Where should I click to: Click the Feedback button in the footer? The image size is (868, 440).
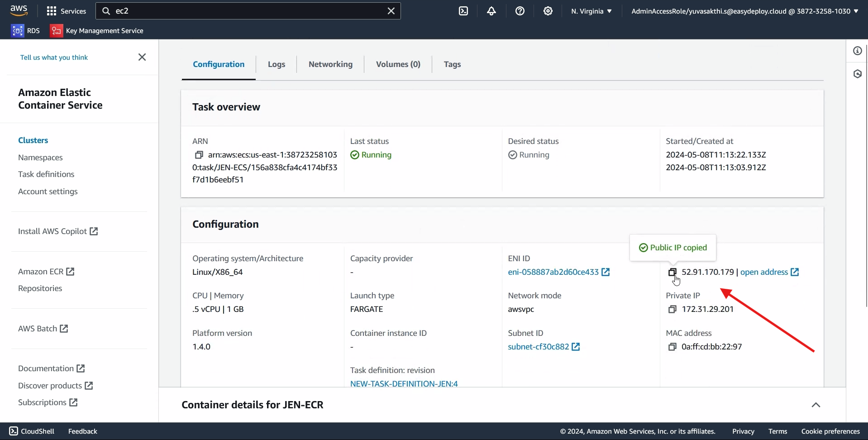point(83,431)
